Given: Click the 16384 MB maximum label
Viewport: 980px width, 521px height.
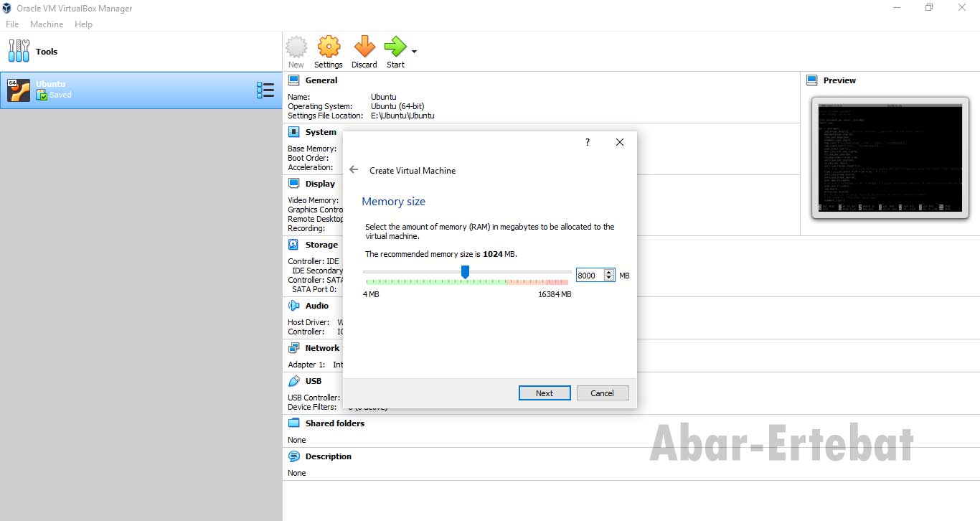Looking at the screenshot, I should tap(555, 294).
